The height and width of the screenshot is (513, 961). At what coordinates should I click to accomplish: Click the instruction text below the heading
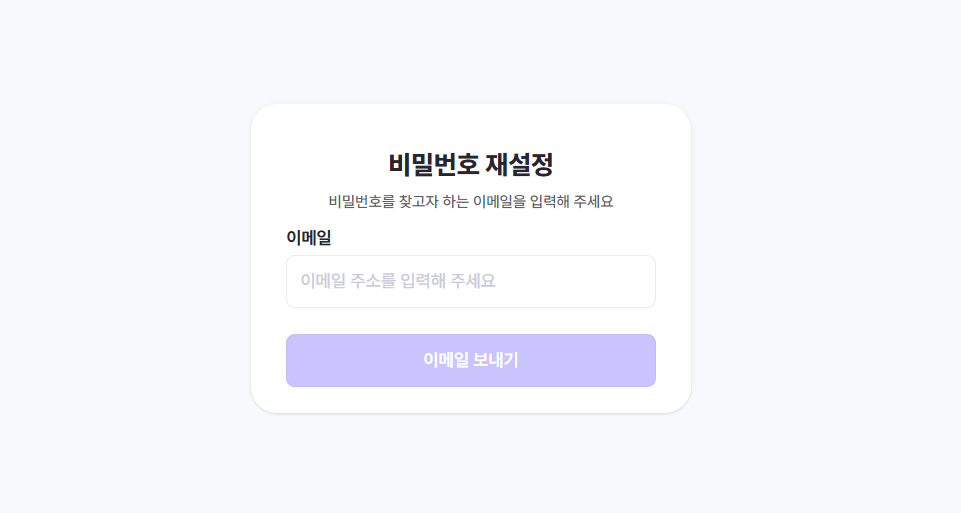[x=470, y=201]
